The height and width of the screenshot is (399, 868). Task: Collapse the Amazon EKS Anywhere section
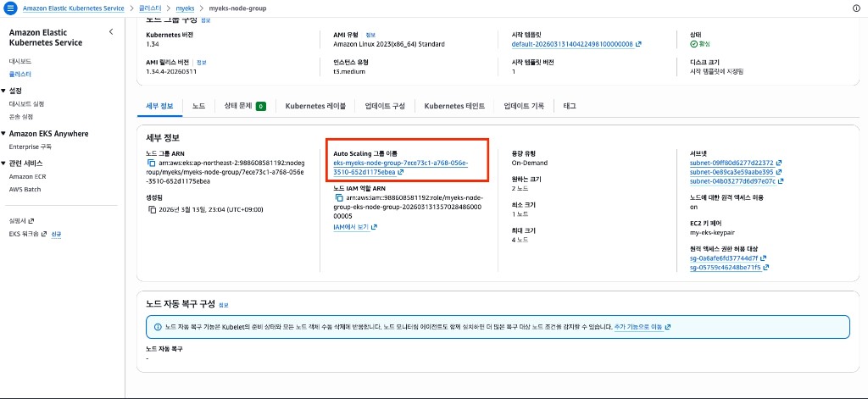point(4,134)
